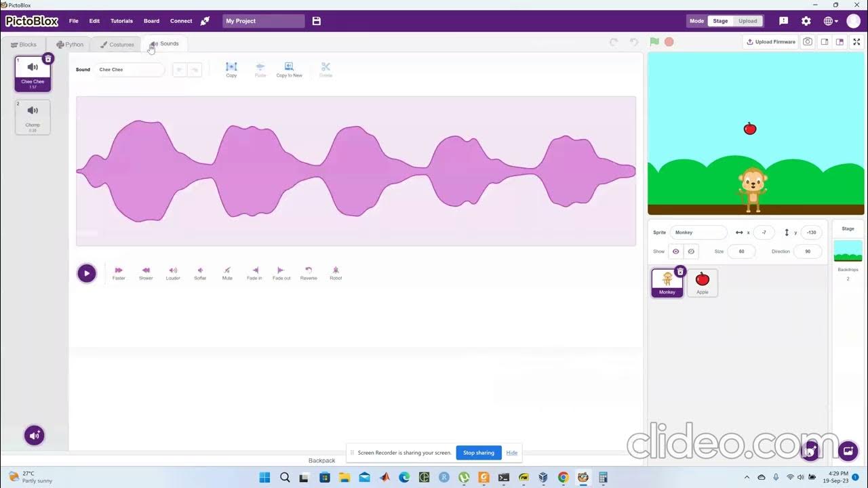Switch to large stage layout
Image resolution: width=868 pixels, height=488 pixels.
[840, 42]
